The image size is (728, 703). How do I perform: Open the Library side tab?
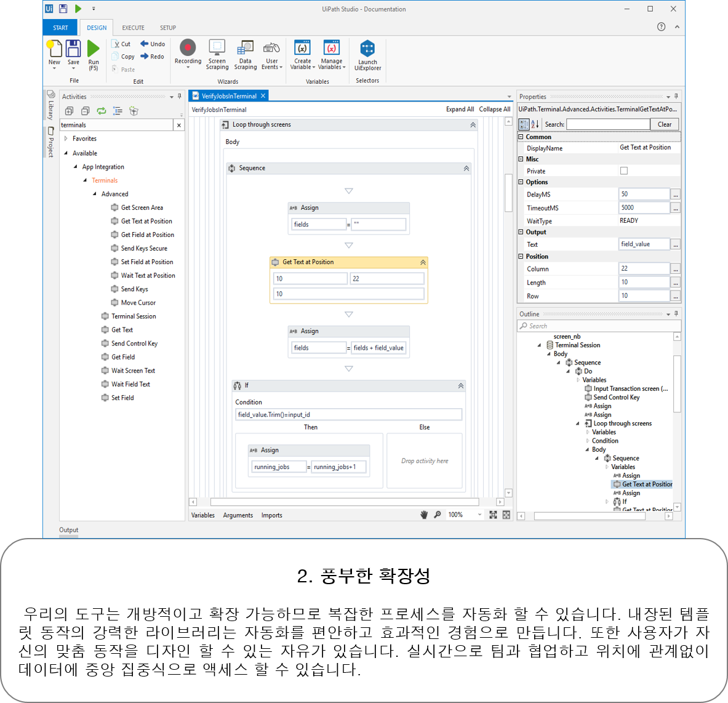coord(51,105)
